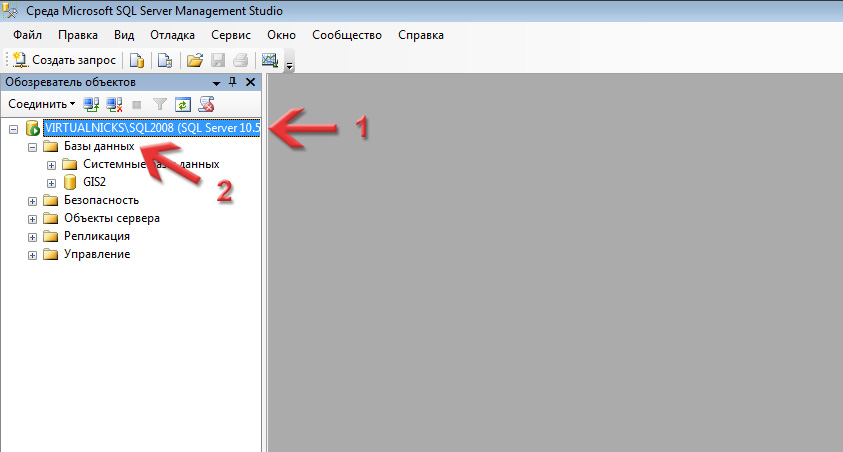Open Object Explorer window position dropdown
The width and height of the screenshot is (843, 452).
(x=216, y=83)
